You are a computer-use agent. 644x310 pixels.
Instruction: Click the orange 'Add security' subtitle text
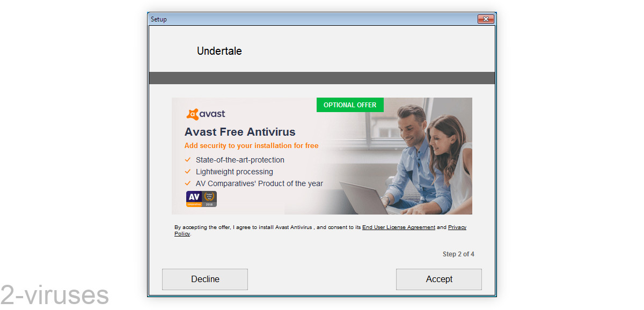coord(251,145)
